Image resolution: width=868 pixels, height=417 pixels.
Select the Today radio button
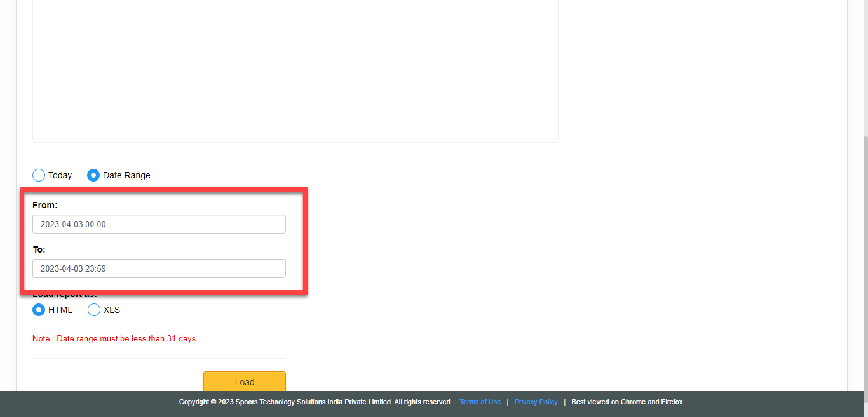(x=39, y=175)
